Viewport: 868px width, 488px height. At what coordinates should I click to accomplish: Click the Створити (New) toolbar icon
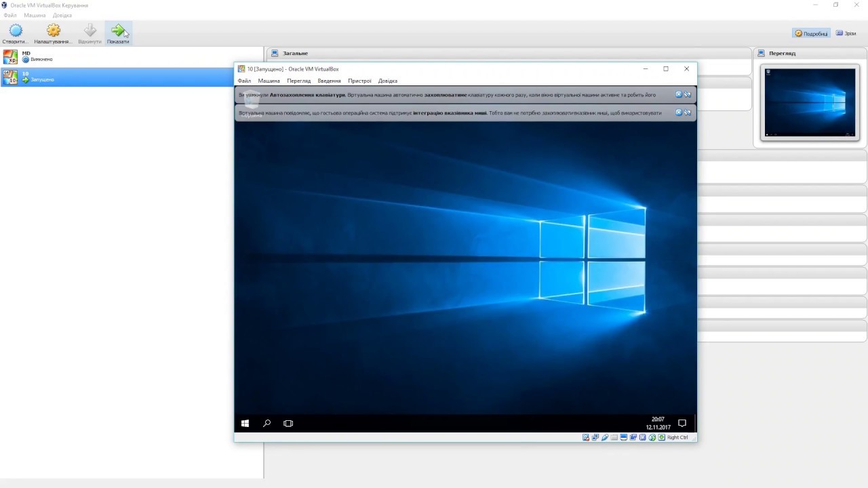click(x=16, y=30)
